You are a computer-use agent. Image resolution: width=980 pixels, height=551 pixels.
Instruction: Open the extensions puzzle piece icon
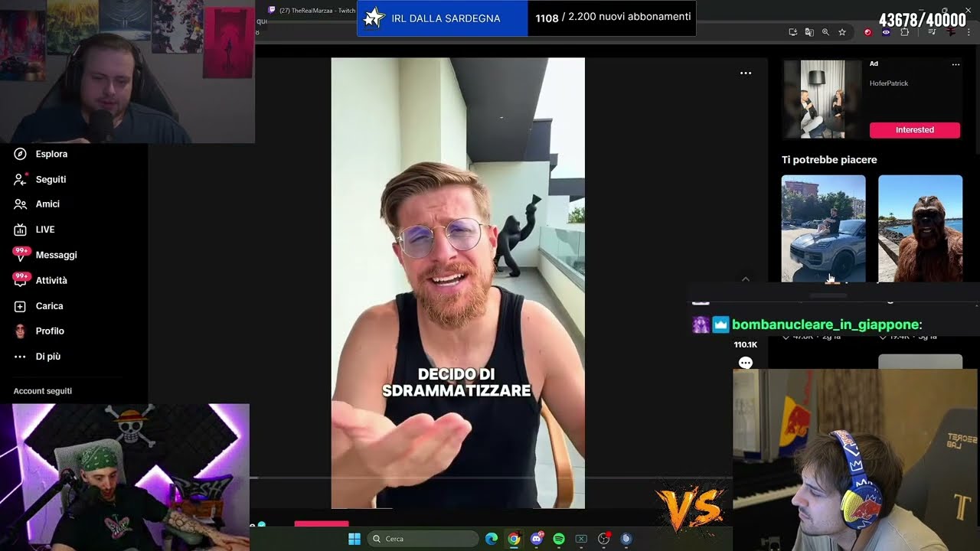coord(904,32)
